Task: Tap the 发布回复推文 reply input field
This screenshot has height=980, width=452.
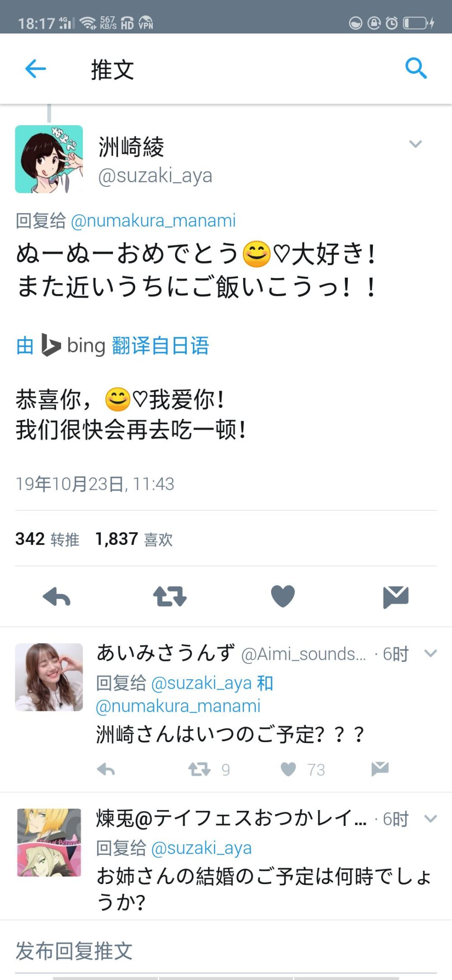Action: point(226,951)
